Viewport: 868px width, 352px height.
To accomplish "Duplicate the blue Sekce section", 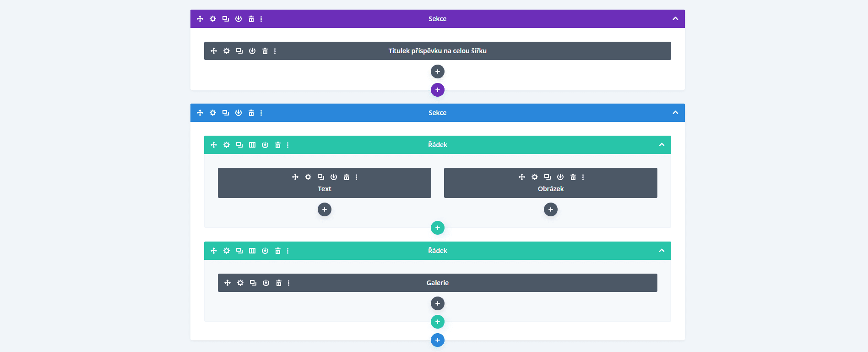I will click(x=226, y=113).
